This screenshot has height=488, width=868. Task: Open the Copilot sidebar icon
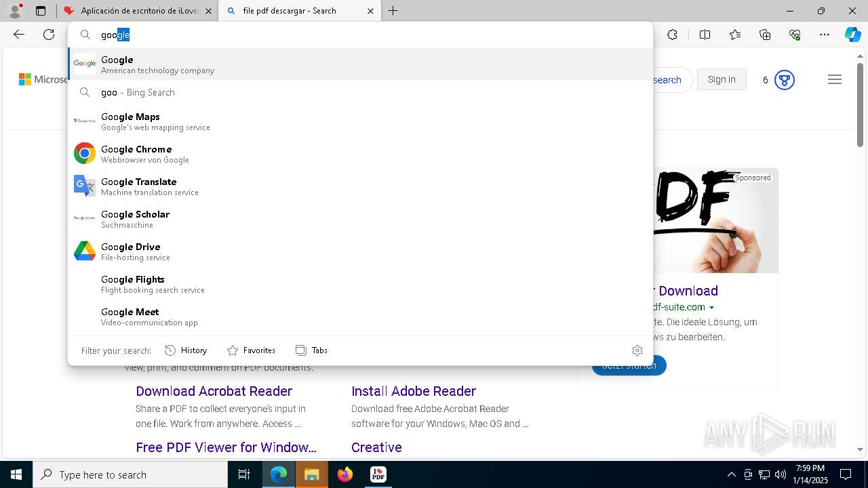coord(852,35)
